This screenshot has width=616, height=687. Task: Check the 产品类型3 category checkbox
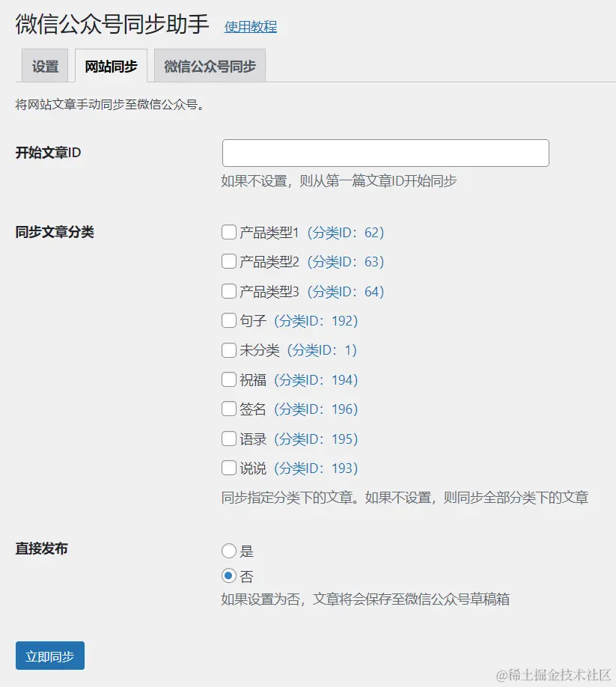[x=228, y=291]
